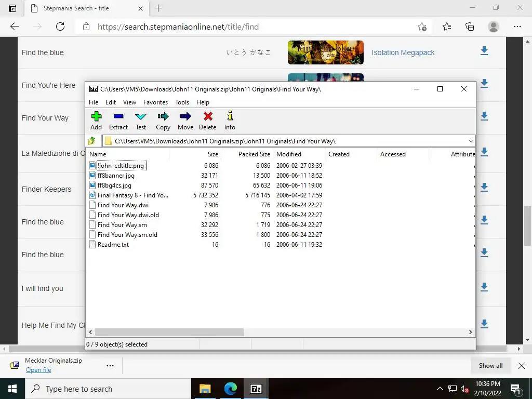
Task: Expand the 7-Zip address path dropdown
Action: point(471,141)
